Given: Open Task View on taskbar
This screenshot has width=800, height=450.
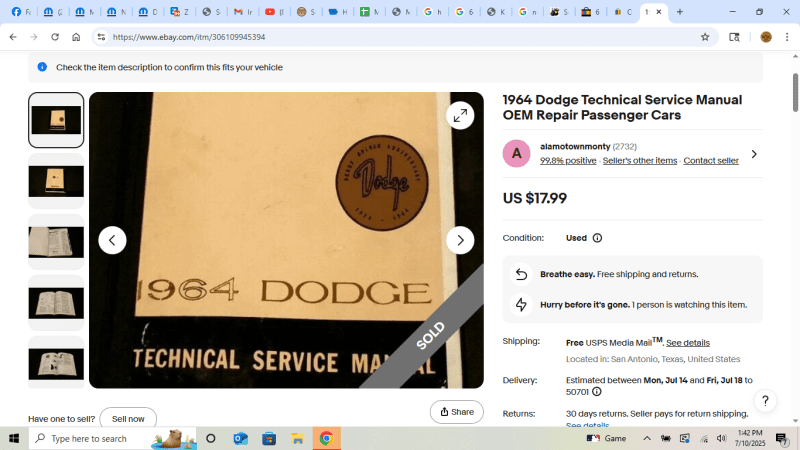Looking at the screenshot, I should coord(211,438).
